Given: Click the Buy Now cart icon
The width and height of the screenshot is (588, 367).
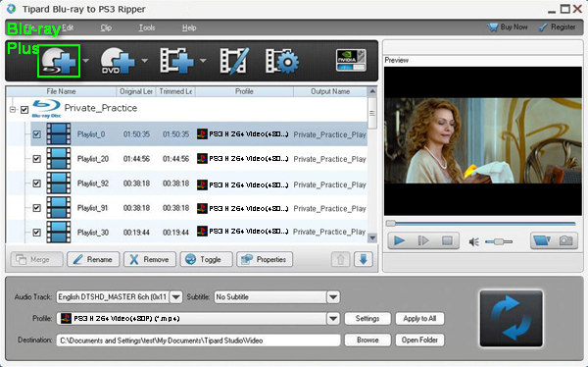Looking at the screenshot, I should coord(492,27).
